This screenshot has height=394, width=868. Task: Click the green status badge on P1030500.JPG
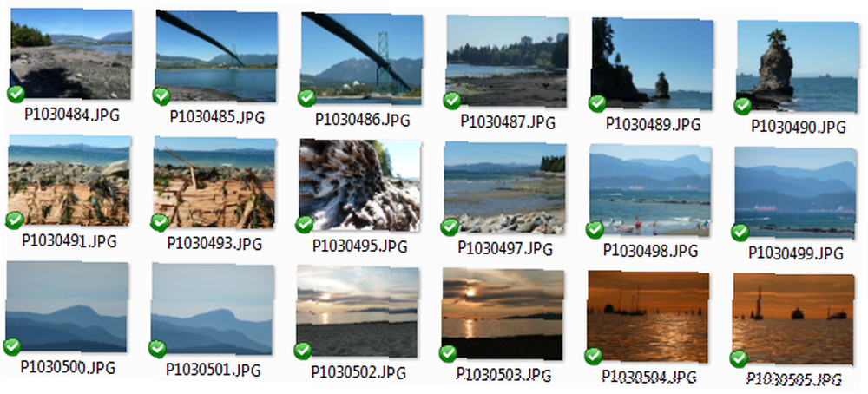pyautogui.click(x=12, y=346)
